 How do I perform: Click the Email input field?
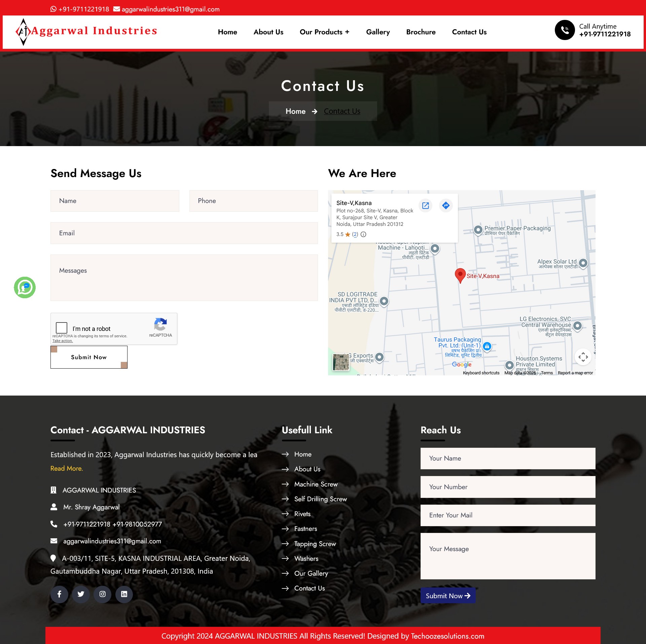point(184,233)
